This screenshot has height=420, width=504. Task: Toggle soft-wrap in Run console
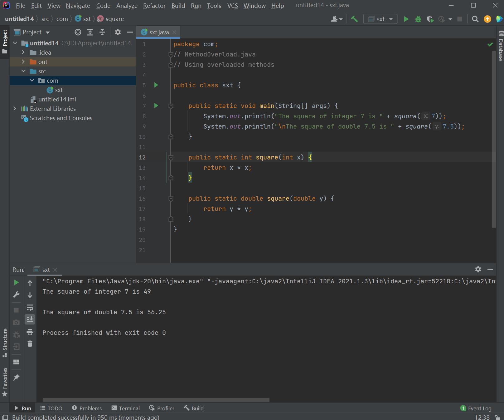[30, 308]
